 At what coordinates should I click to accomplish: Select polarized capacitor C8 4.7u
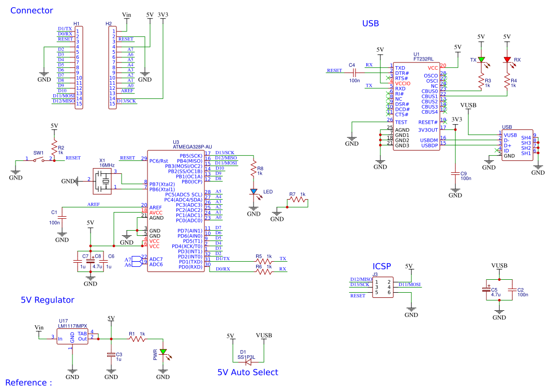[91, 261]
